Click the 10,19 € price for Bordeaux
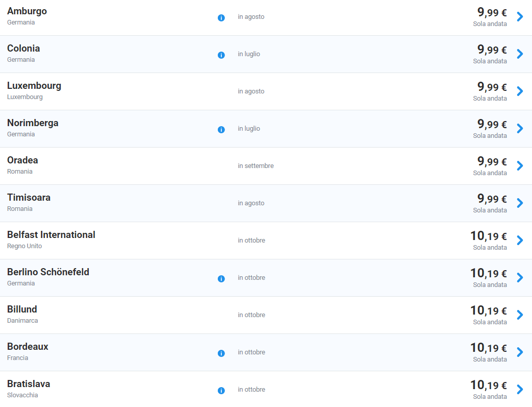 coord(489,348)
